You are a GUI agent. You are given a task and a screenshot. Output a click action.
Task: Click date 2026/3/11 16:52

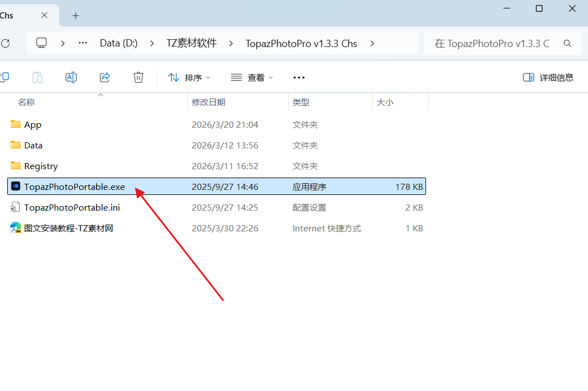tap(225, 166)
